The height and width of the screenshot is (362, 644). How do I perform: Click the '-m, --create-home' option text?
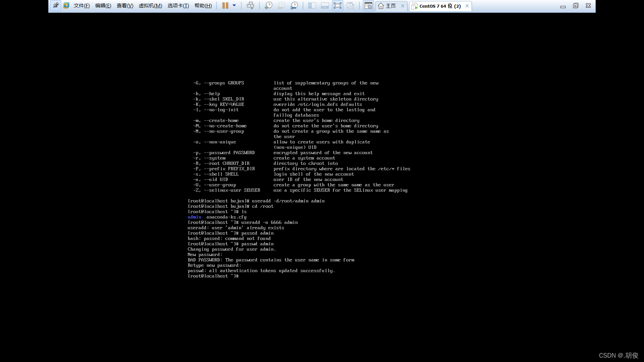click(x=216, y=120)
